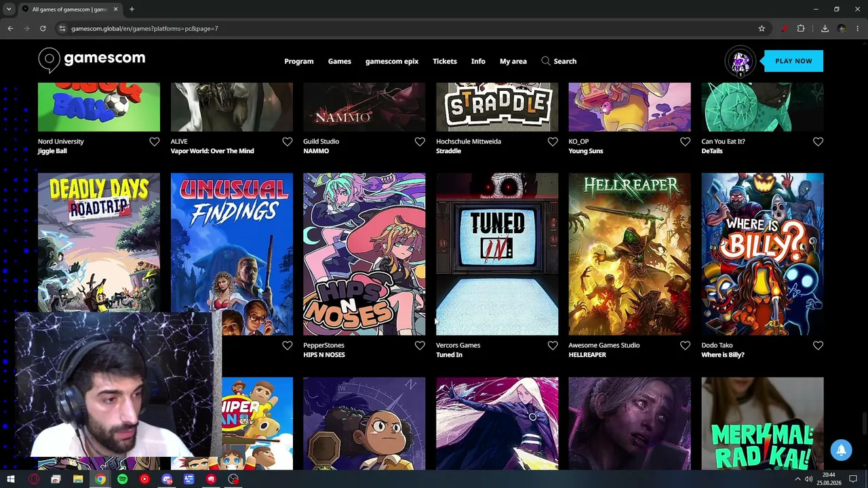
Task: Open the Search magnifier in the header
Action: (x=546, y=61)
